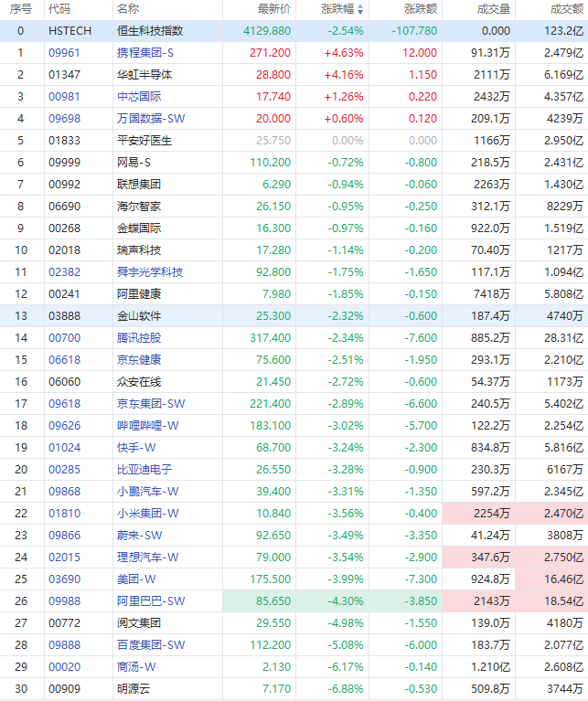This screenshot has width=588, height=701.
Task: Select the 明源云 row name
Action: pos(134,688)
